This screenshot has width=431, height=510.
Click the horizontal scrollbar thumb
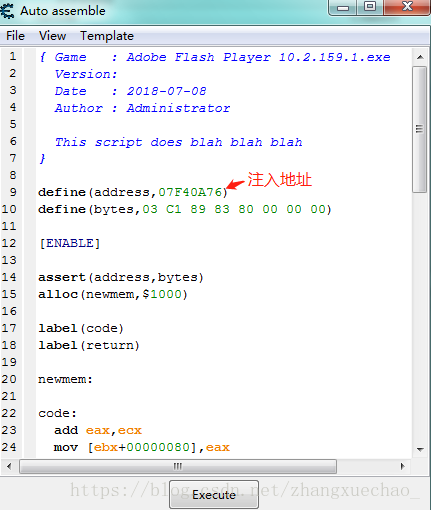click(178, 466)
